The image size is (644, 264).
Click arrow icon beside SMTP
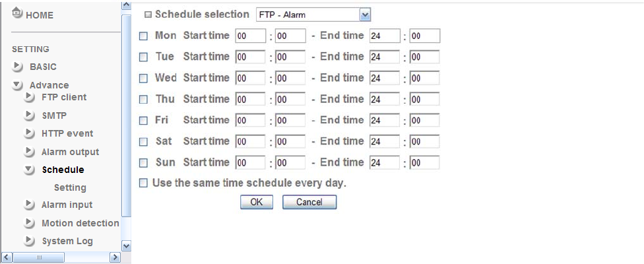(x=29, y=116)
